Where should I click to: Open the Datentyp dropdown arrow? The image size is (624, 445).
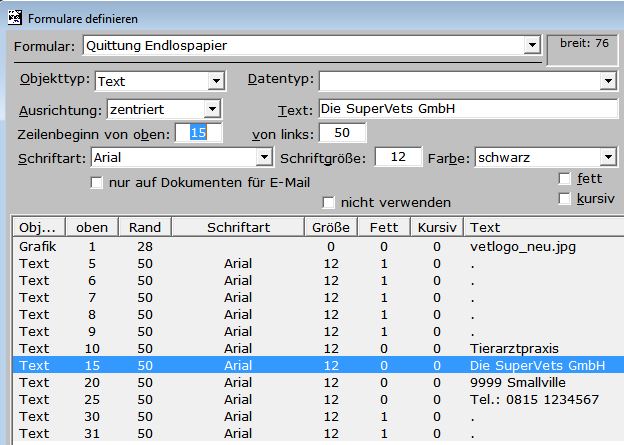pos(608,81)
